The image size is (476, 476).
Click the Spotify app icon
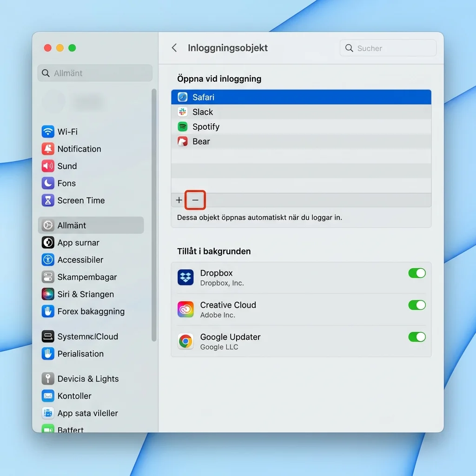182,126
